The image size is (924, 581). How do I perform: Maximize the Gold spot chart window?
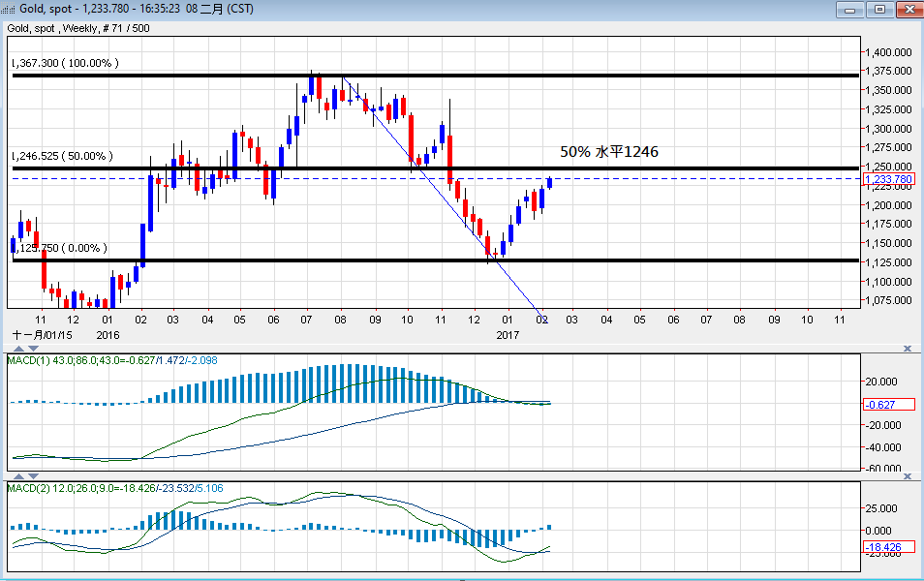coord(878,9)
